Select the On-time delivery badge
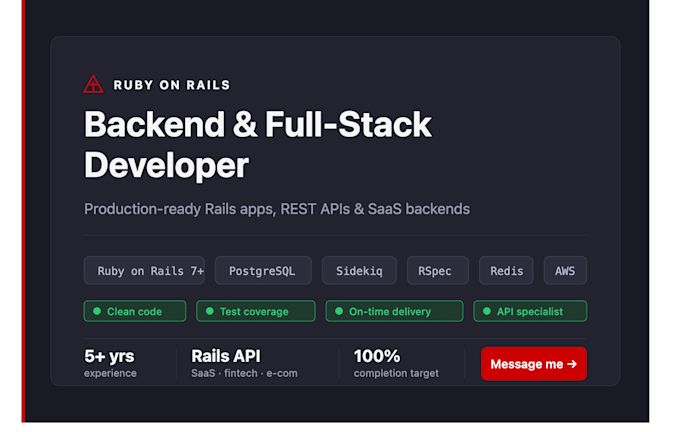The width and height of the screenshot is (680, 432). click(x=394, y=311)
